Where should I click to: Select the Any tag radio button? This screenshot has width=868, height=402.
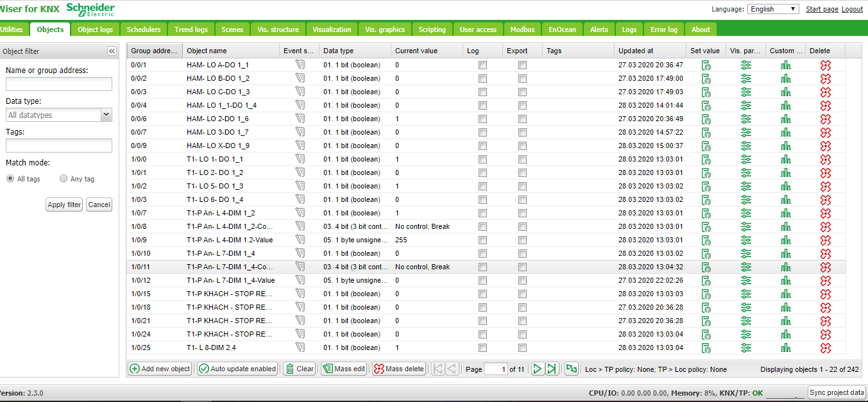[x=64, y=179]
